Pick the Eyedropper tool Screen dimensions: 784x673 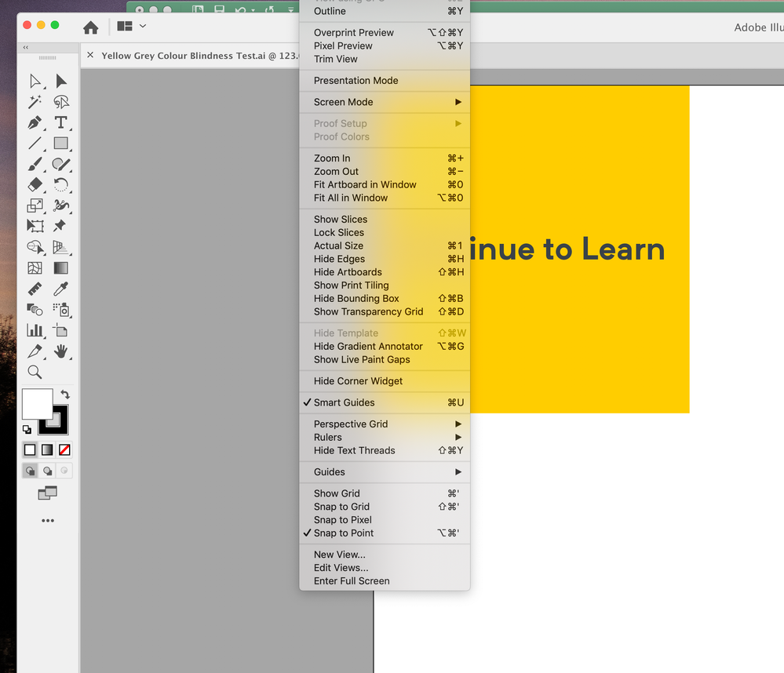click(x=61, y=289)
